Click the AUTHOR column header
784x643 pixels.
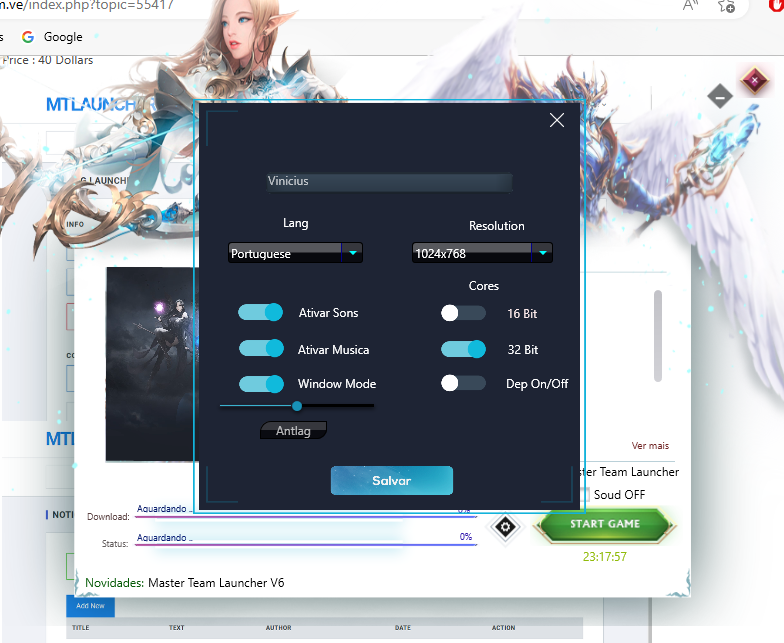click(x=278, y=628)
